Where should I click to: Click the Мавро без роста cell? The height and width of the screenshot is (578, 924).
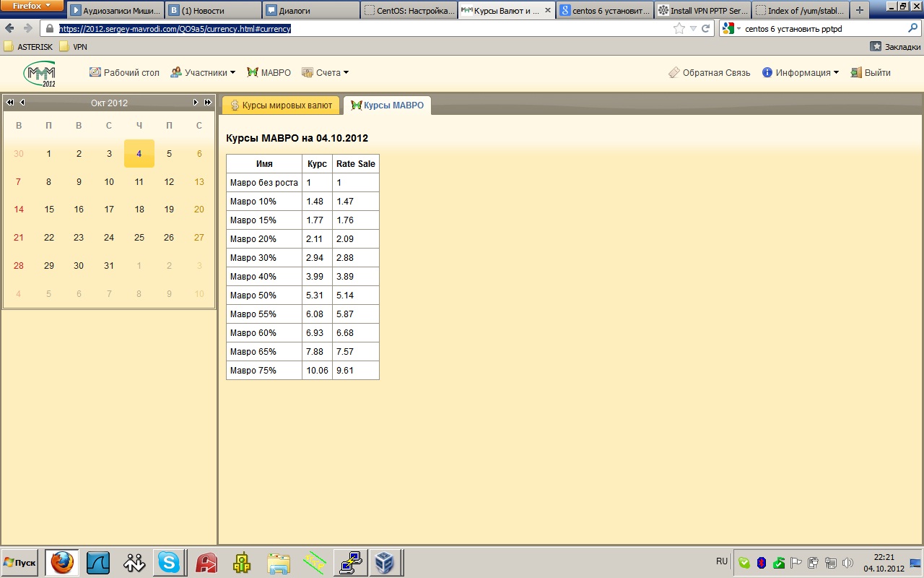[x=264, y=183]
